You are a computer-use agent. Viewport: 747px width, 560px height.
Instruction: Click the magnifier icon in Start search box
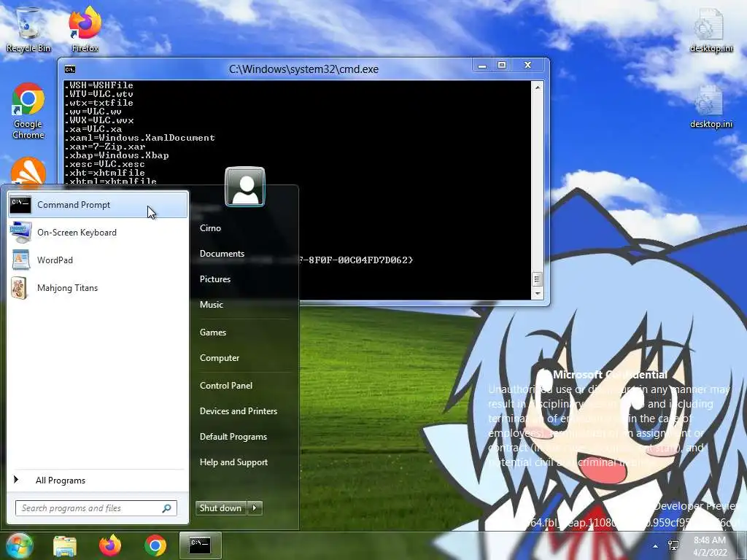(x=167, y=508)
